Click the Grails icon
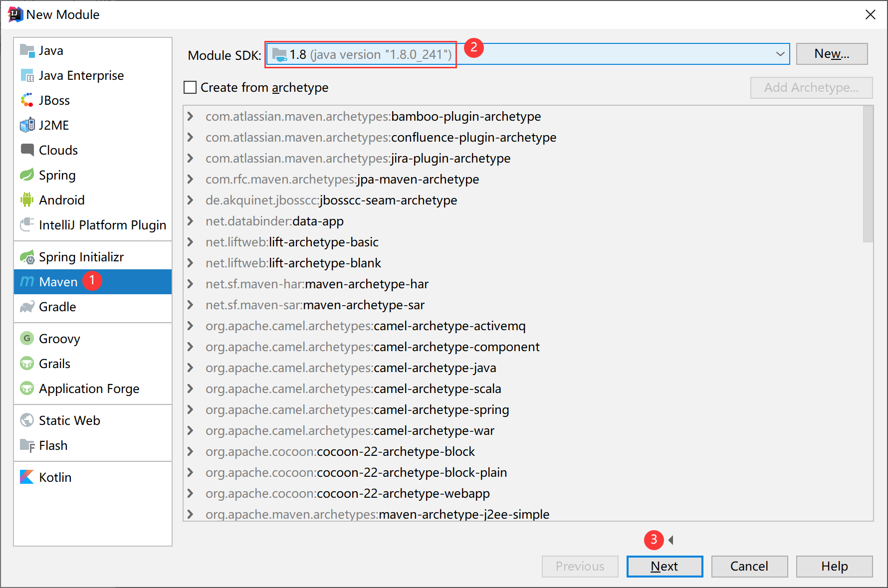This screenshot has height=588, width=888. 26,364
